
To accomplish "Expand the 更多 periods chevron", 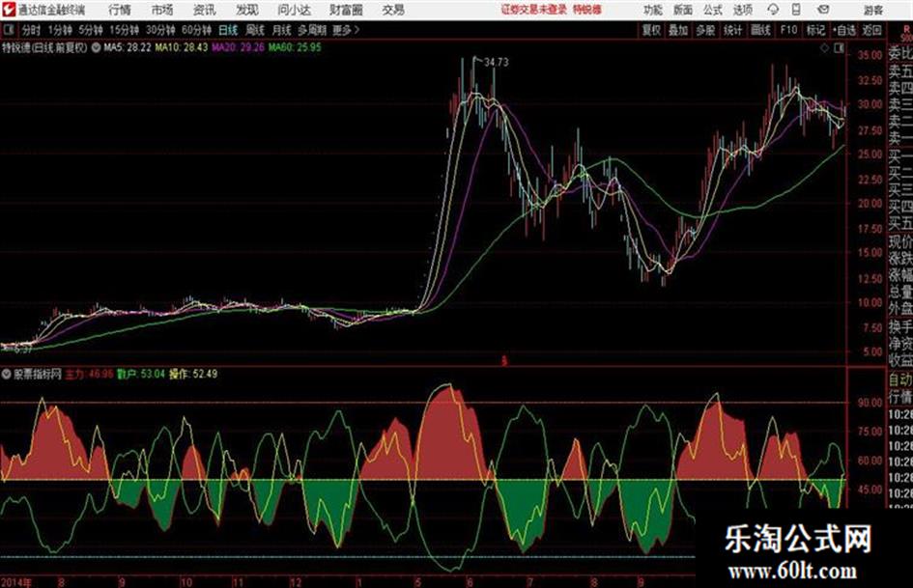I will click(x=357, y=30).
